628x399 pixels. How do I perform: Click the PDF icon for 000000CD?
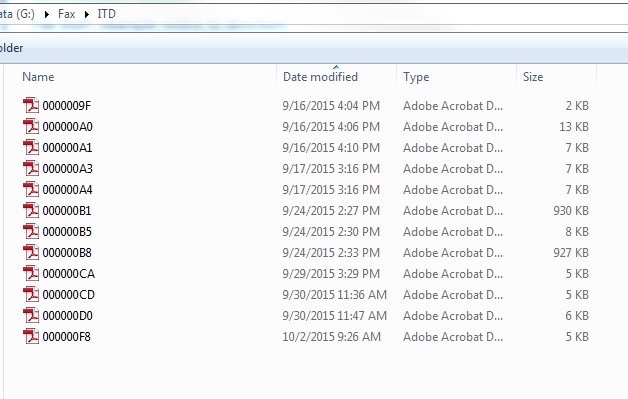pyautogui.click(x=31, y=295)
